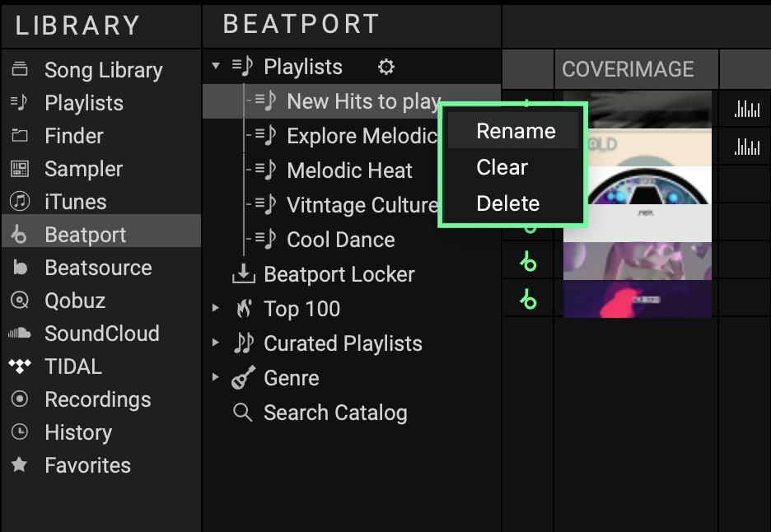The height and width of the screenshot is (532, 771).
Task: Open the History clock icon
Action: point(19,432)
